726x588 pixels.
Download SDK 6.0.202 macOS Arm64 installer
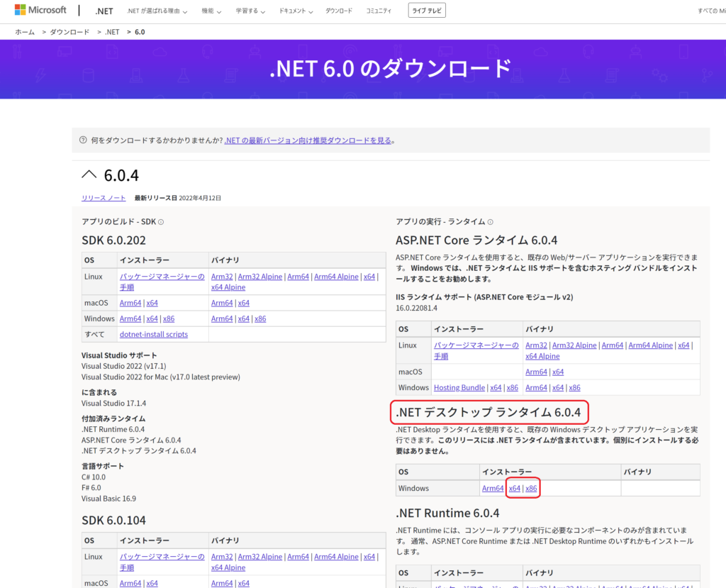(130, 303)
